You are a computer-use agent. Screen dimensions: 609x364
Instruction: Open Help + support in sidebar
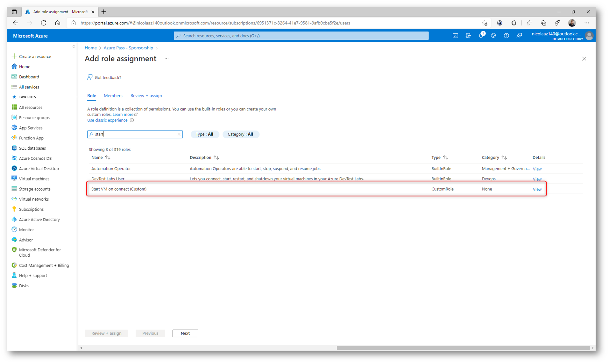33,276
